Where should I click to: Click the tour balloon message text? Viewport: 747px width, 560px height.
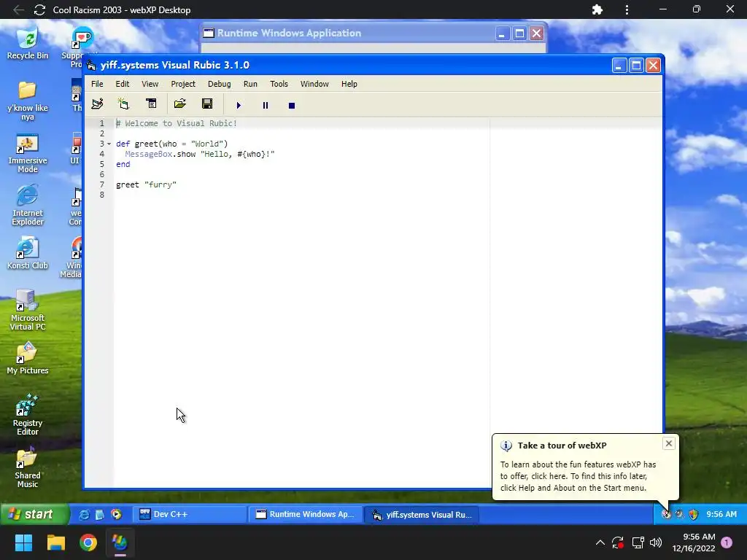point(578,476)
